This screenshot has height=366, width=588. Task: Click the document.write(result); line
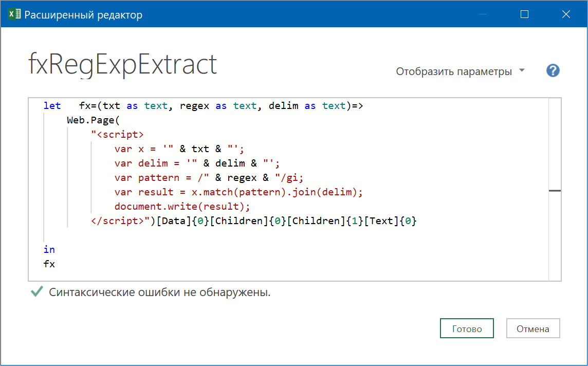[182, 207]
